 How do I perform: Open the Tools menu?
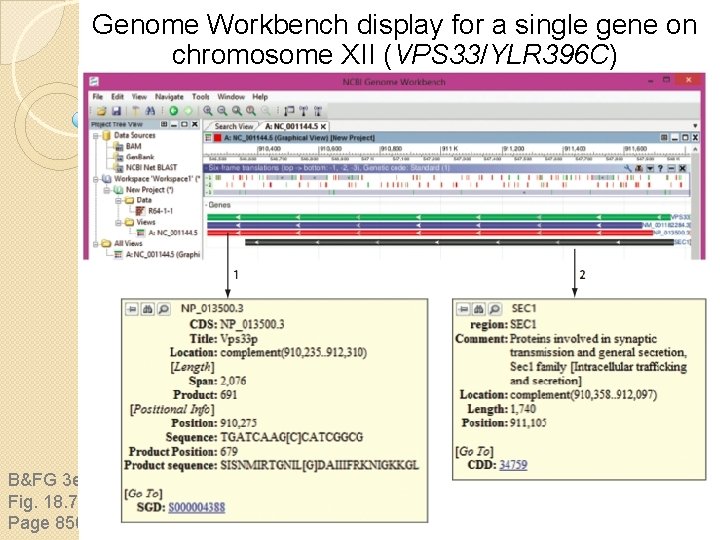[201, 97]
